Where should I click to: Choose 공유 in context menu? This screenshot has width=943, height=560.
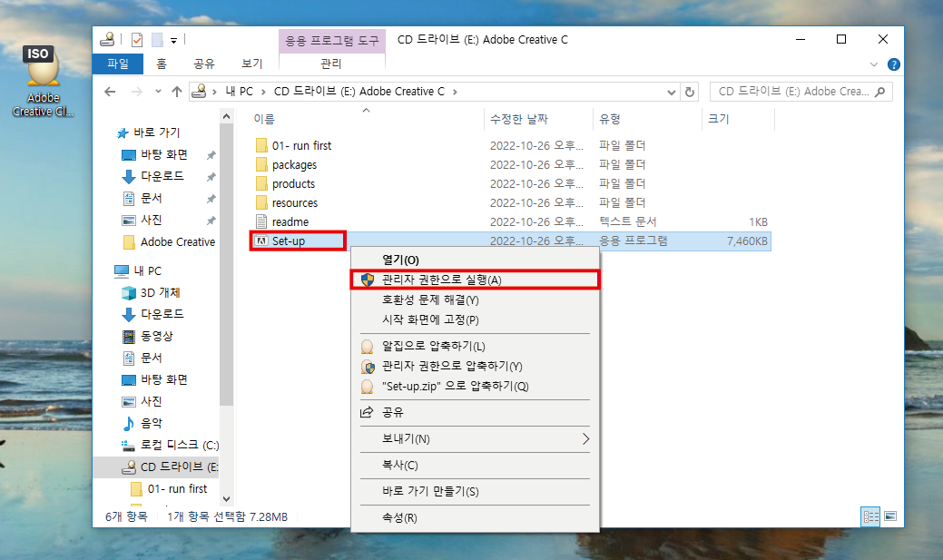coord(475,413)
